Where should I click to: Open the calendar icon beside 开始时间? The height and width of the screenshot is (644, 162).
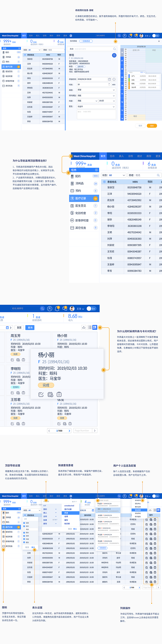tap(109, 79)
